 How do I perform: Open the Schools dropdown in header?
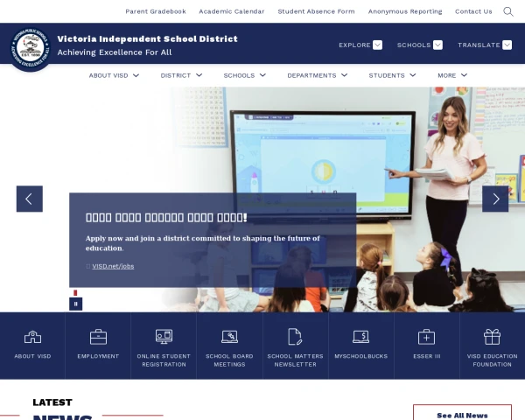click(x=419, y=45)
